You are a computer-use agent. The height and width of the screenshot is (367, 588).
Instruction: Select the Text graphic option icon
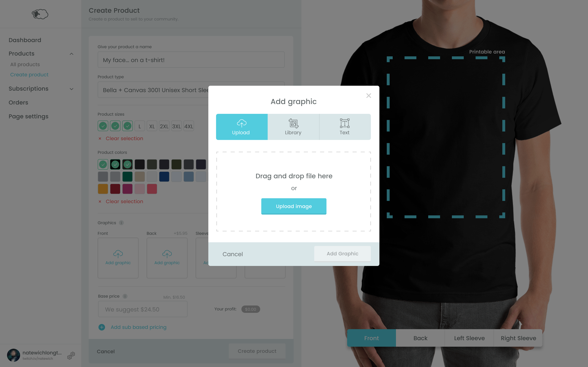pyautogui.click(x=345, y=123)
